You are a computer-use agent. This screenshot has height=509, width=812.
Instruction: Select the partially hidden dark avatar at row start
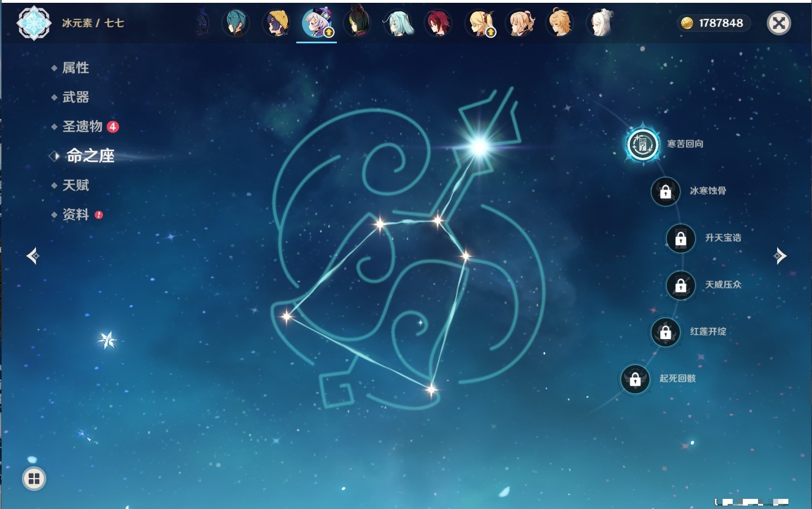(203, 23)
